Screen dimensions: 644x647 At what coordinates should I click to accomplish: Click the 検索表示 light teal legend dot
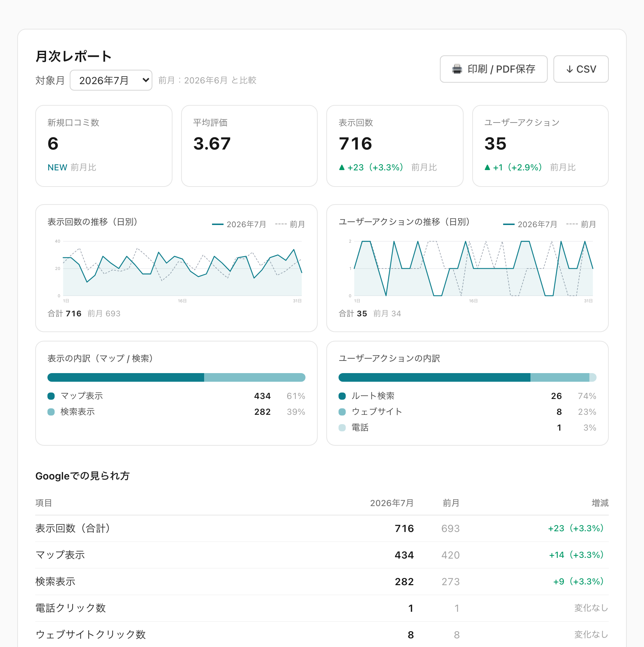tap(51, 412)
